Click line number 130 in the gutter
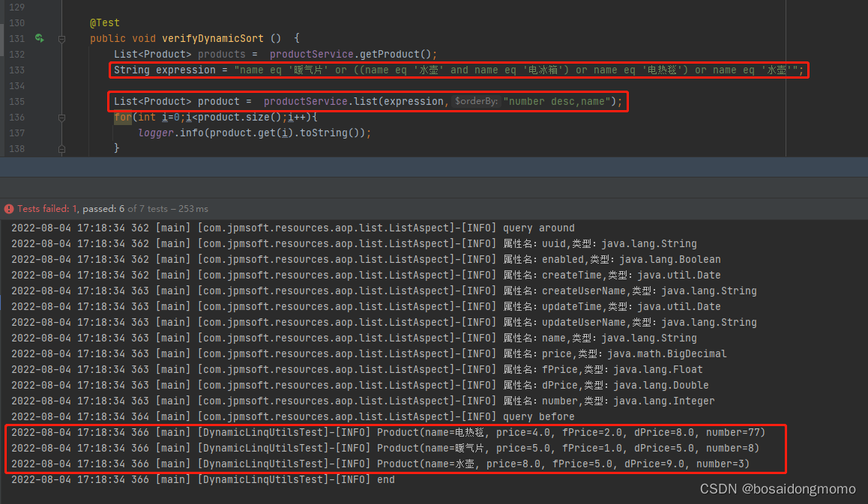Screen dimensions: 868x504 (x=16, y=23)
